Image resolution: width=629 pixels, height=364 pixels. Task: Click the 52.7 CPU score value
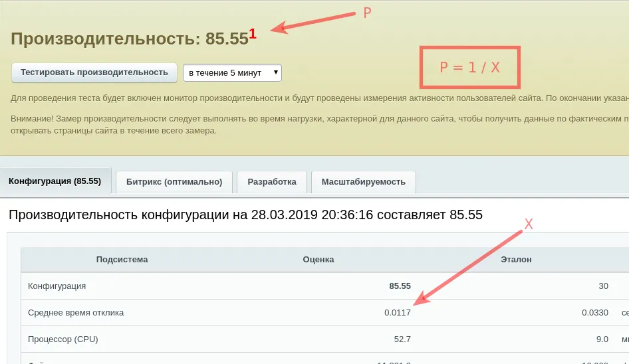coord(402,339)
